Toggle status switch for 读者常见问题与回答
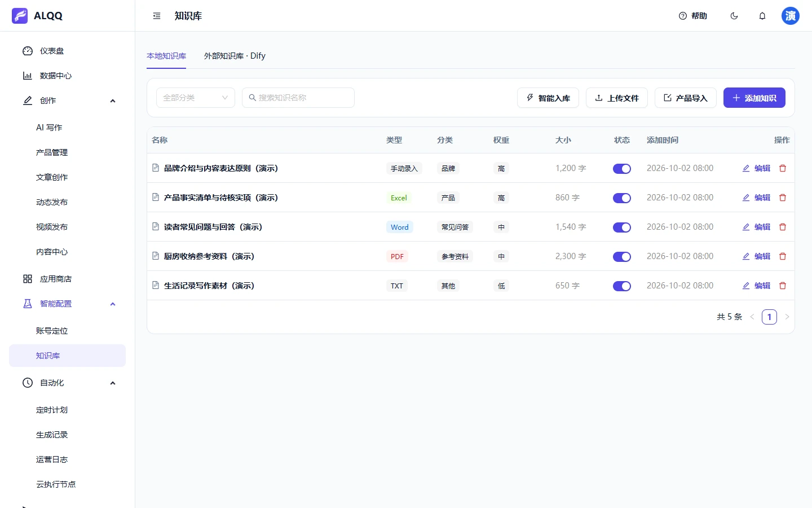The width and height of the screenshot is (812, 508). (x=622, y=227)
